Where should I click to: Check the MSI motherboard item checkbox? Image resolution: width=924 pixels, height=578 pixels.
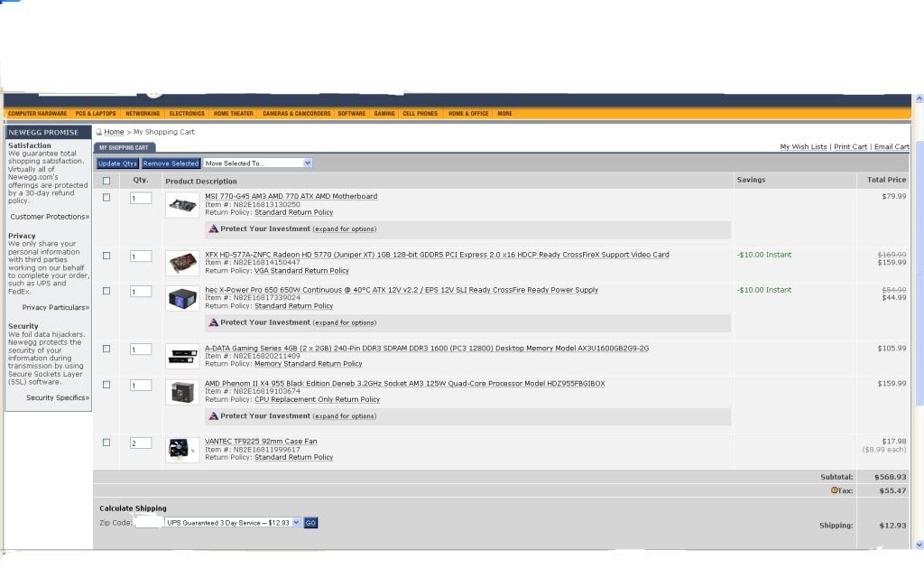click(106, 197)
